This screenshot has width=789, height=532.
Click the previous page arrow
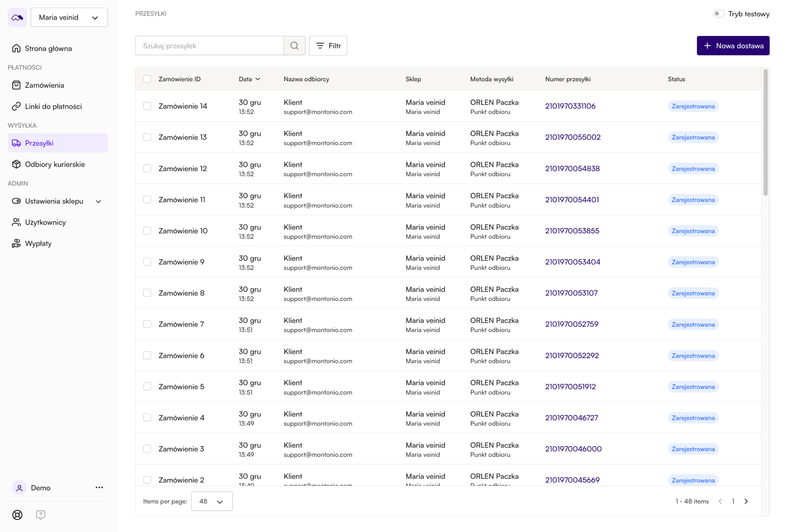point(720,501)
